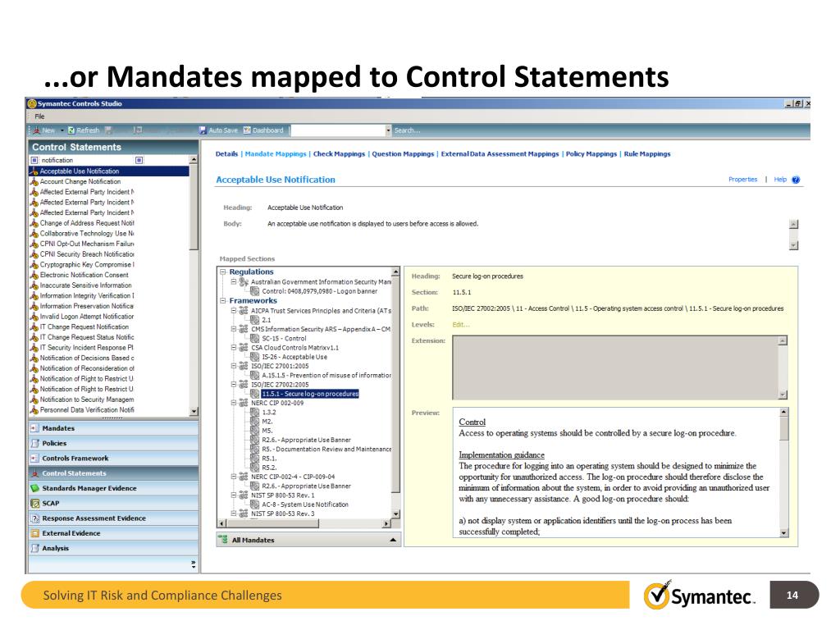Viewport: 840px width, 630px height.
Task: Open the toolbar search dropdown arrow
Action: (x=388, y=130)
